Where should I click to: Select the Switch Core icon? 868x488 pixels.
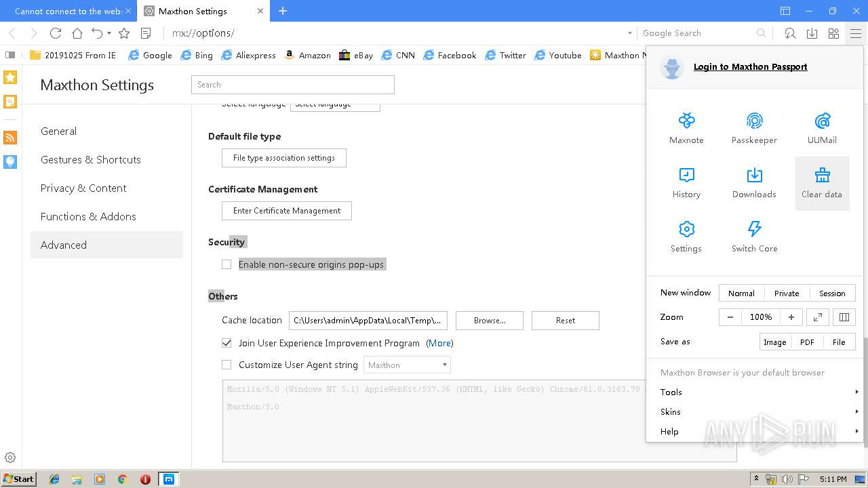[x=754, y=237]
